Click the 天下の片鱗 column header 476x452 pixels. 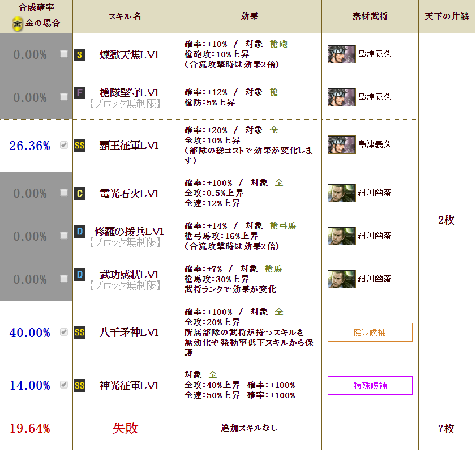447,16
